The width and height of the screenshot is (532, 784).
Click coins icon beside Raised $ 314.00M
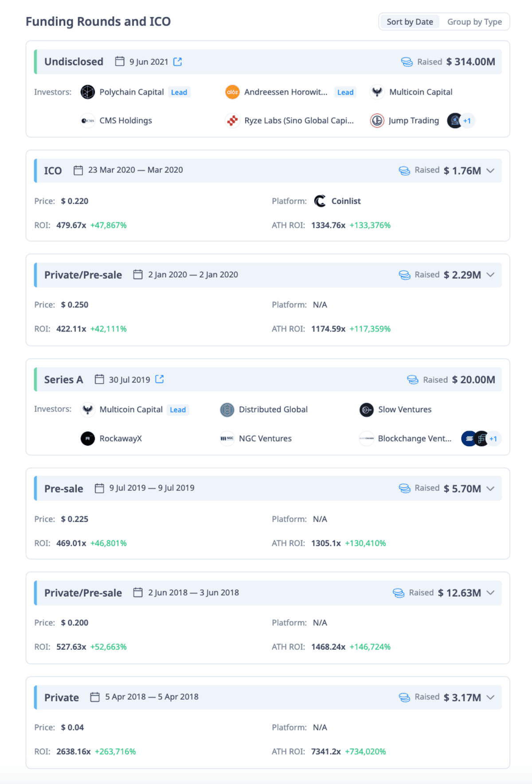pos(407,62)
